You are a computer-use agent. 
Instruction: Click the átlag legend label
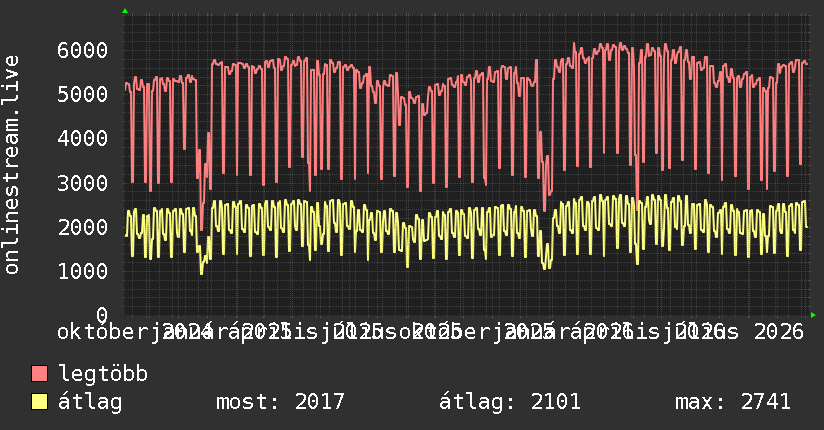[x=90, y=402]
